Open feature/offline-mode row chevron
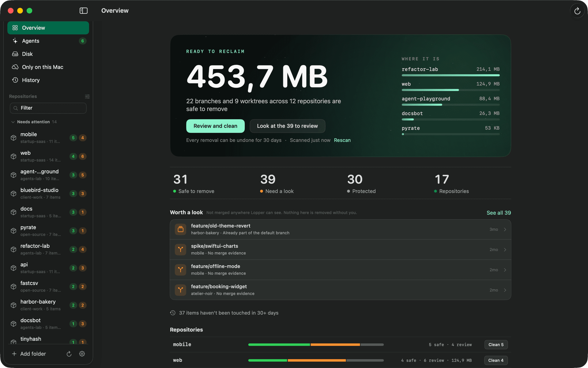Image resolution: width=588 pixels, height=368 pixels. click(505, 270)
